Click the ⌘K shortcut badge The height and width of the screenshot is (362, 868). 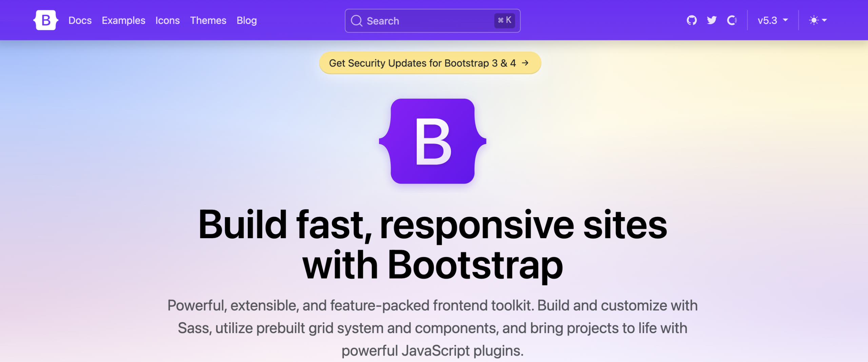click(x=505, y=20)
